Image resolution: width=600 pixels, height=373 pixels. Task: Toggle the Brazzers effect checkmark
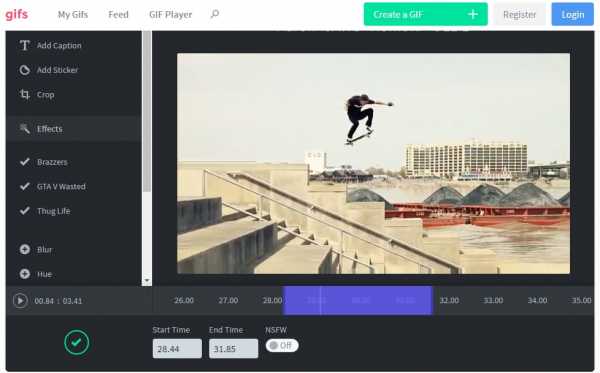click(x=25, y=162)
